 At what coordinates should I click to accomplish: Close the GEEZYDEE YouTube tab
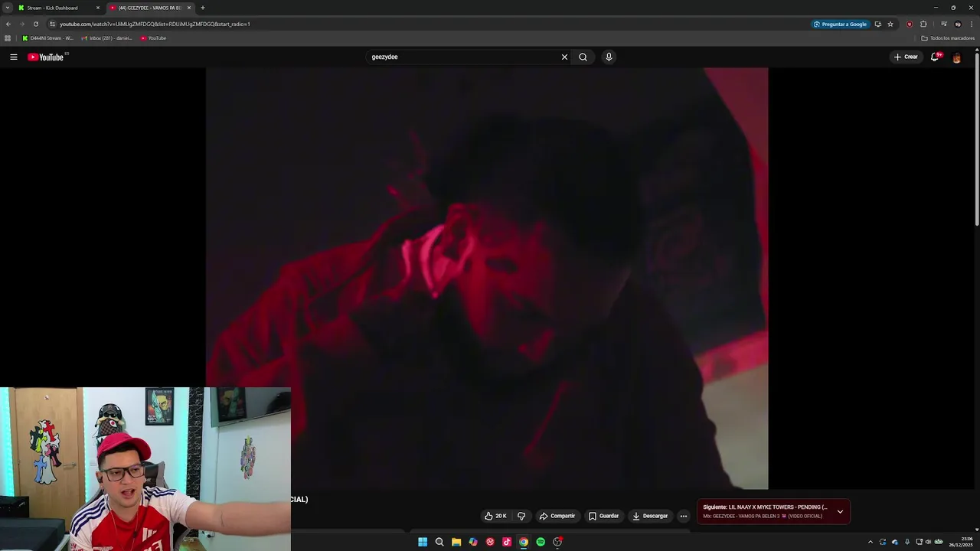pos(189,8)
